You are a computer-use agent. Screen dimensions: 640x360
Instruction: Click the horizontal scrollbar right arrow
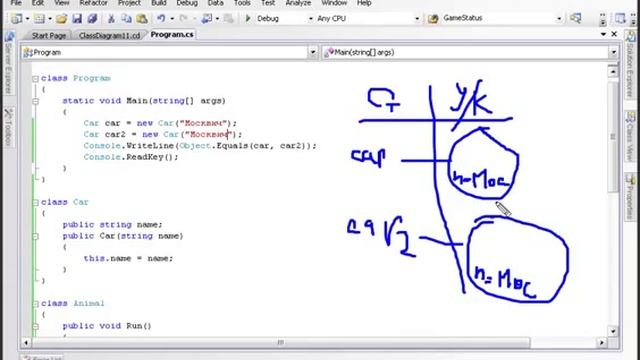tap(602, 342)
